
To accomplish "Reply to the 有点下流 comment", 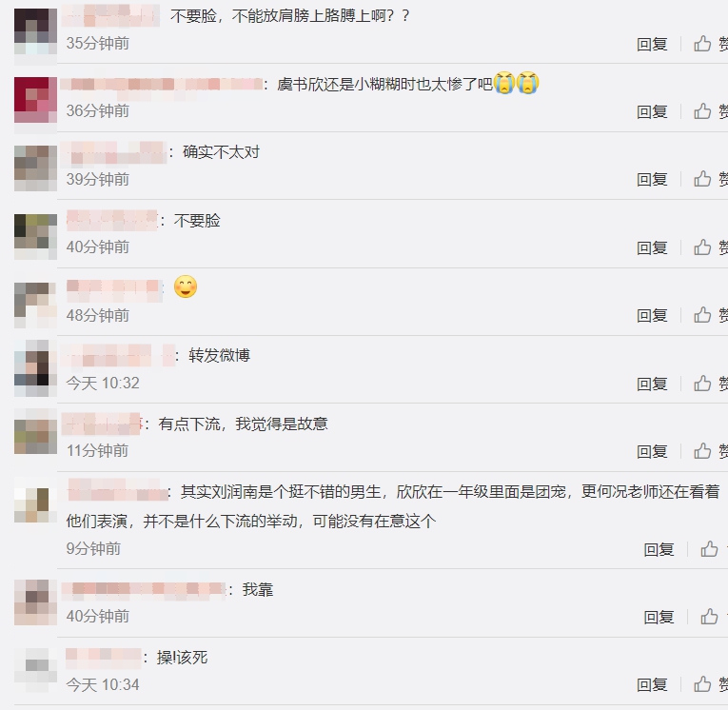I will click(652, 452).
